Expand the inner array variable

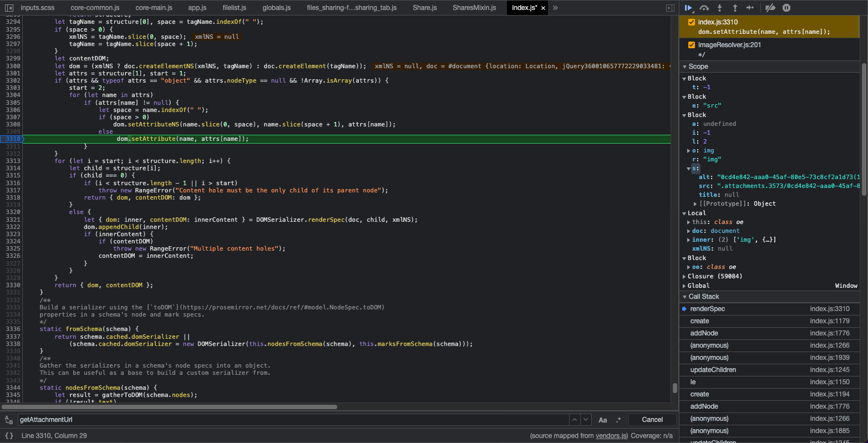tap(689, 240)
